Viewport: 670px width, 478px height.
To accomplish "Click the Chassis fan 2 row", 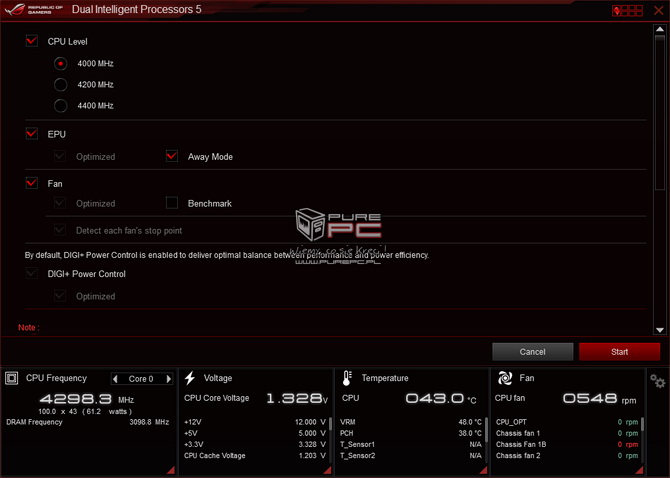I will click(x=567, y=456).
